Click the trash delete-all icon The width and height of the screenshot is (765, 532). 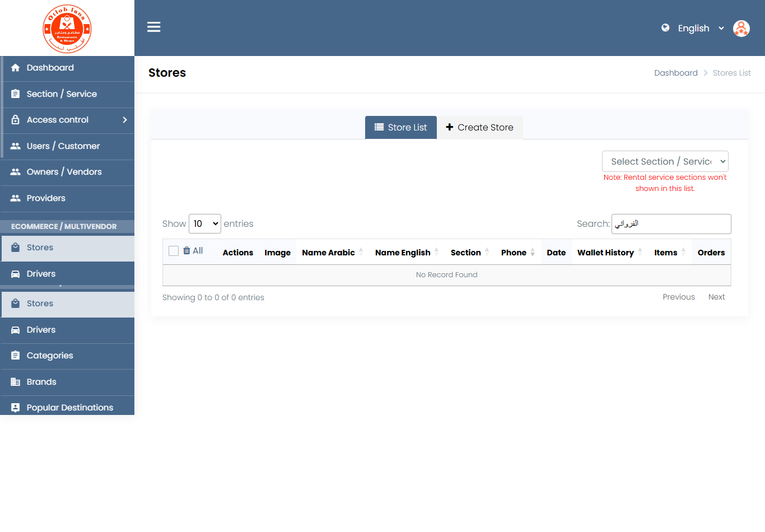186,251
